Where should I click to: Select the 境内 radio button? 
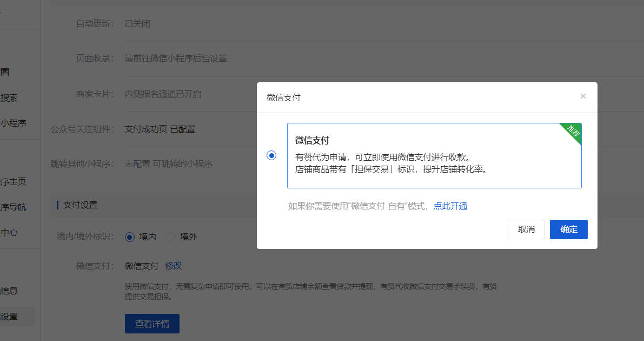click(x=130, y=237)
